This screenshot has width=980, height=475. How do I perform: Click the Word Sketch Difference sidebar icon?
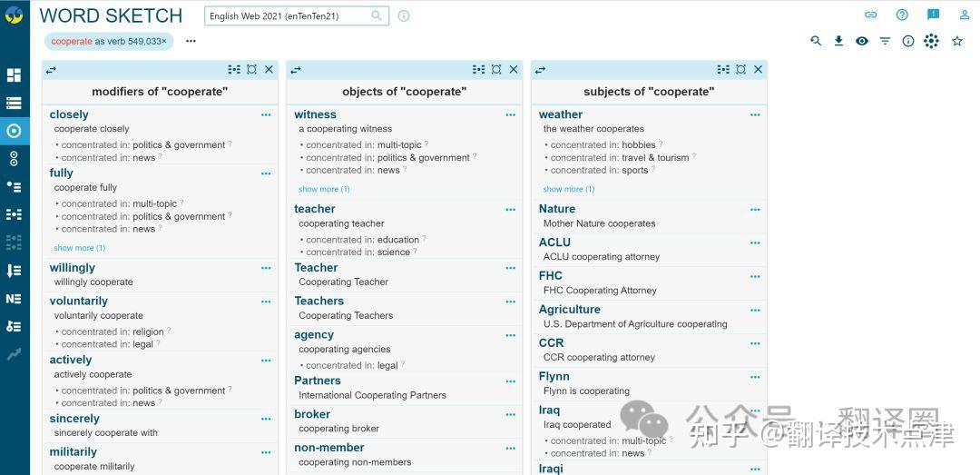(x=14, y=159)
